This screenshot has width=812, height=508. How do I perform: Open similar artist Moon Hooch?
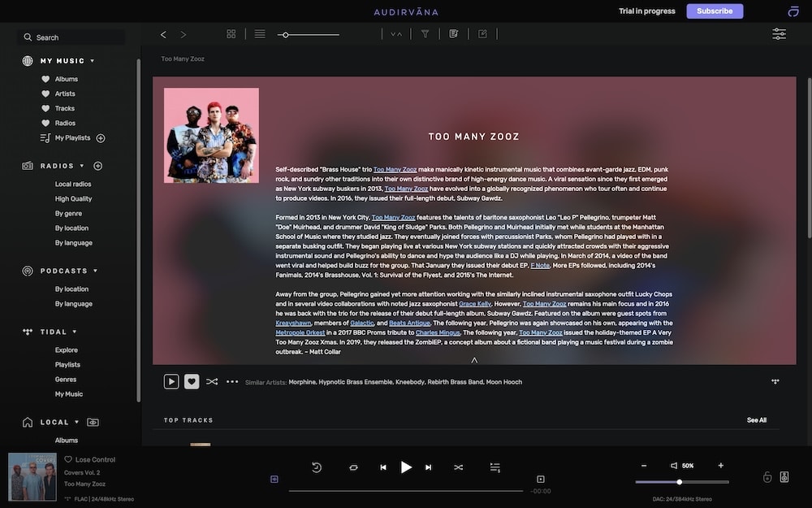[x=504, y=382]
